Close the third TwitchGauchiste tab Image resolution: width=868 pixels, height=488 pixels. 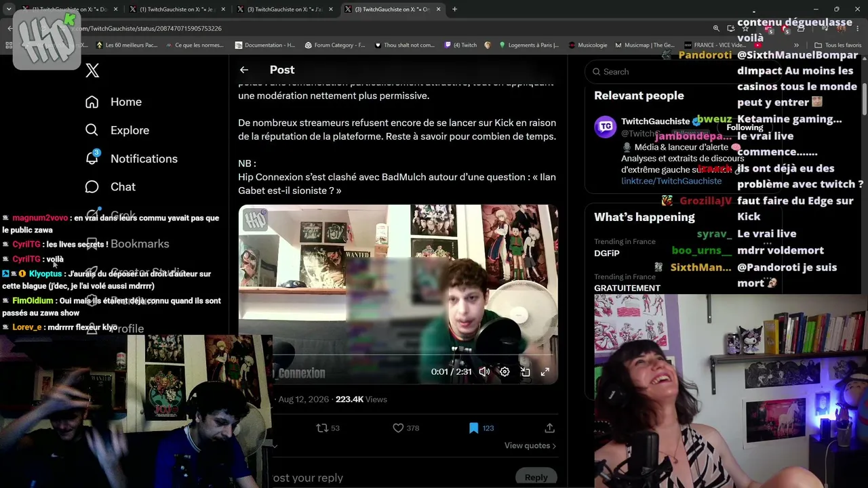pyautogui.click(x=331, y=9)
